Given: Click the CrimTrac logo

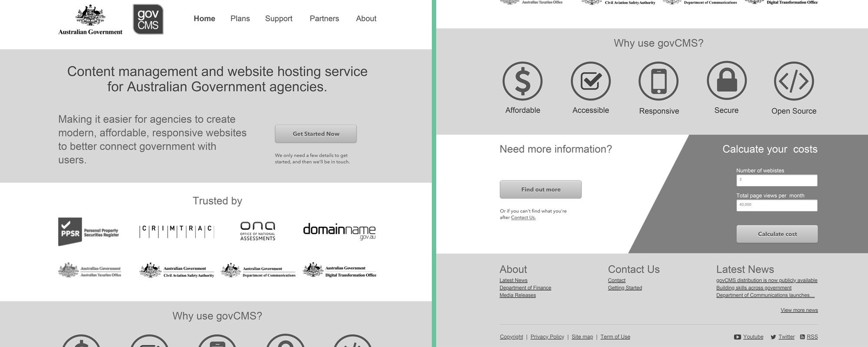Looking at the screenshot, I should (177, 231).
